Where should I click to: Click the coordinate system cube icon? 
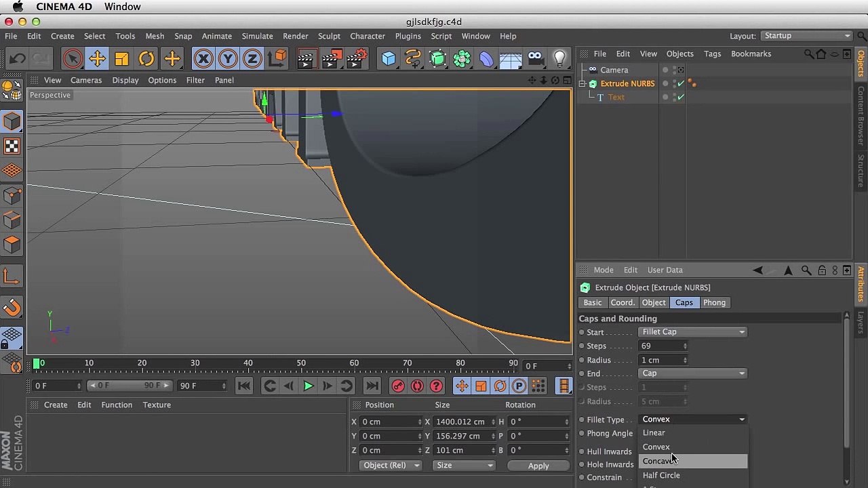277,59
